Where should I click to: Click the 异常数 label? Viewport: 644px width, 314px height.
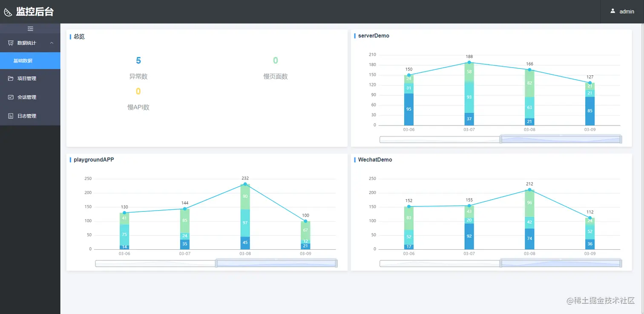(x=138, y=77)
